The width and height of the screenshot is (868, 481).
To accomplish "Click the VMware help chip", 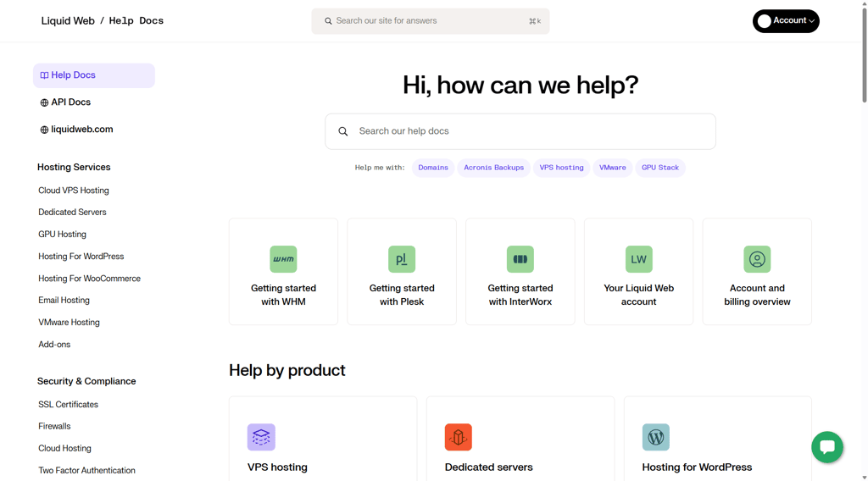I will point(612,168).
